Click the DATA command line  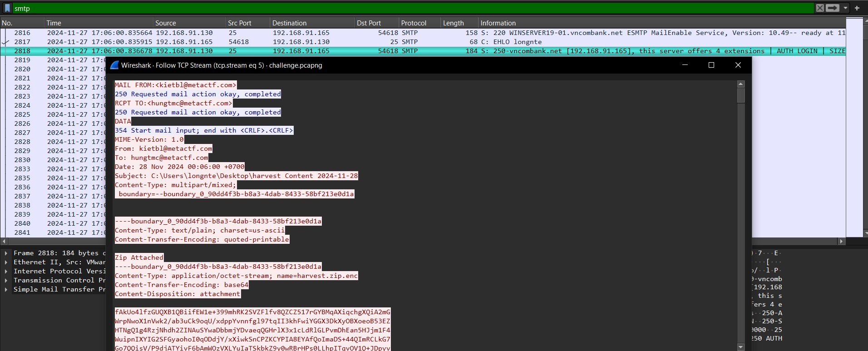click(123, 121)
